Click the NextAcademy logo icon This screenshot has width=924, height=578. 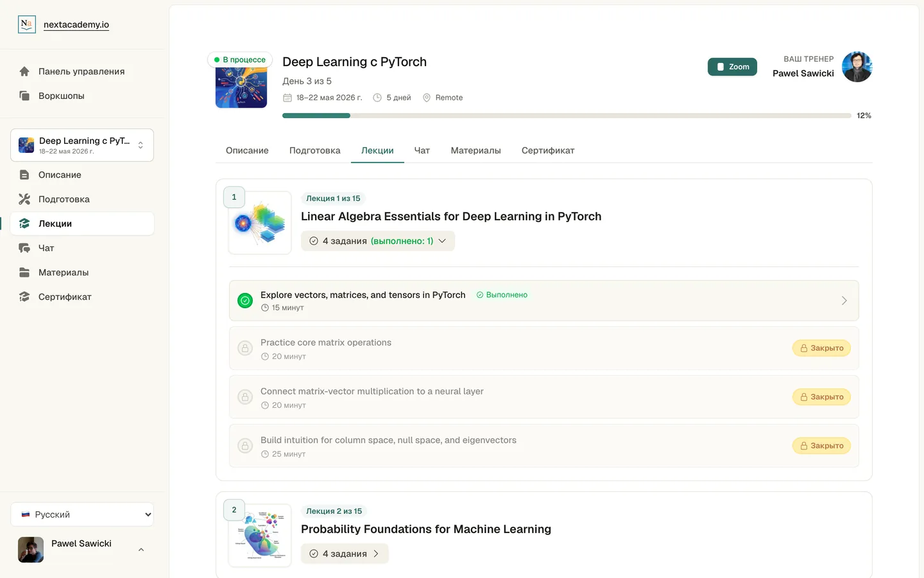(27, 24)
